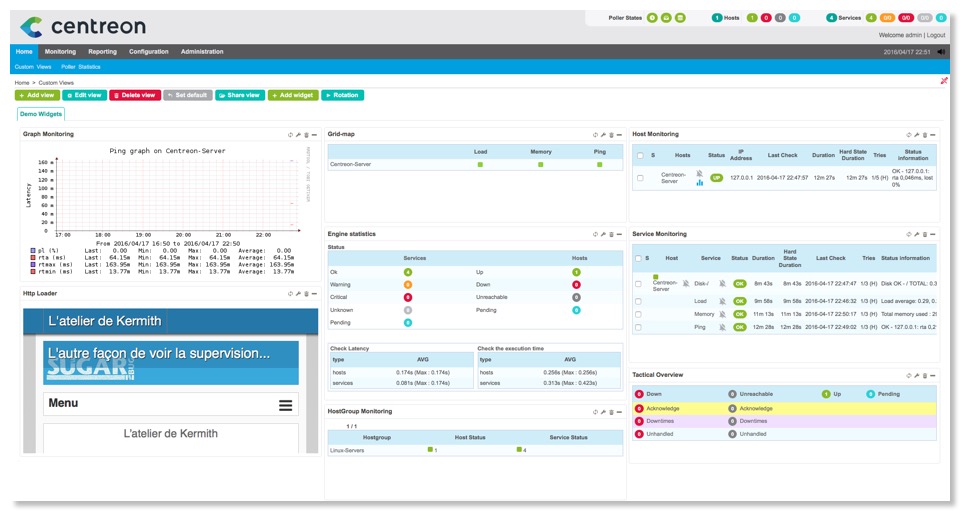Viewport: 960px width, 511px height.
Task: Check the Centreon-Server box in Host Monitoring
Action: 640,178
